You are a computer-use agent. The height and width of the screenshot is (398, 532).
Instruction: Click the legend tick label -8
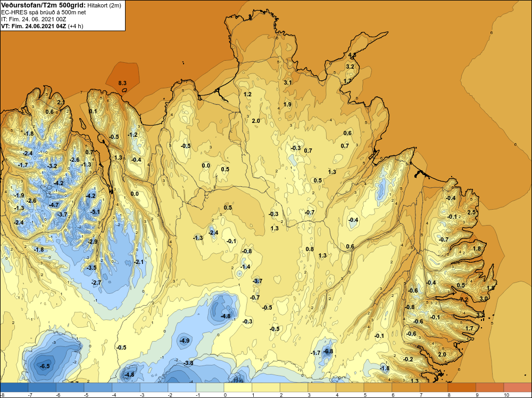tap(2, 395)
